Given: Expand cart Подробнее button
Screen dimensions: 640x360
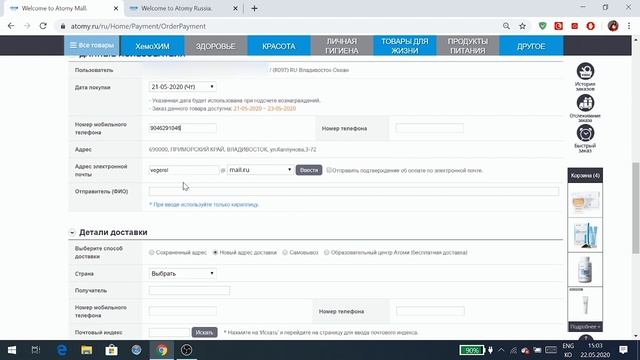Looking at the screenshot, I should click(x=585, y=327).
